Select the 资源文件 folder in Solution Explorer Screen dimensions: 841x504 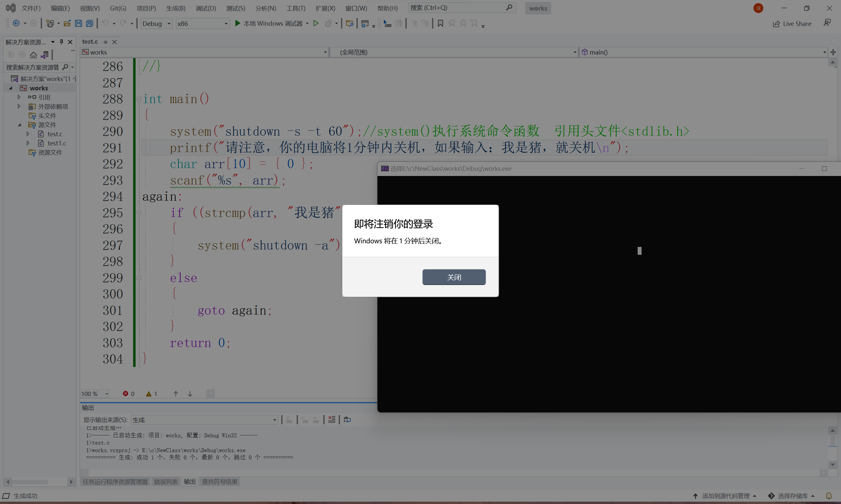(x=50, y=152)
